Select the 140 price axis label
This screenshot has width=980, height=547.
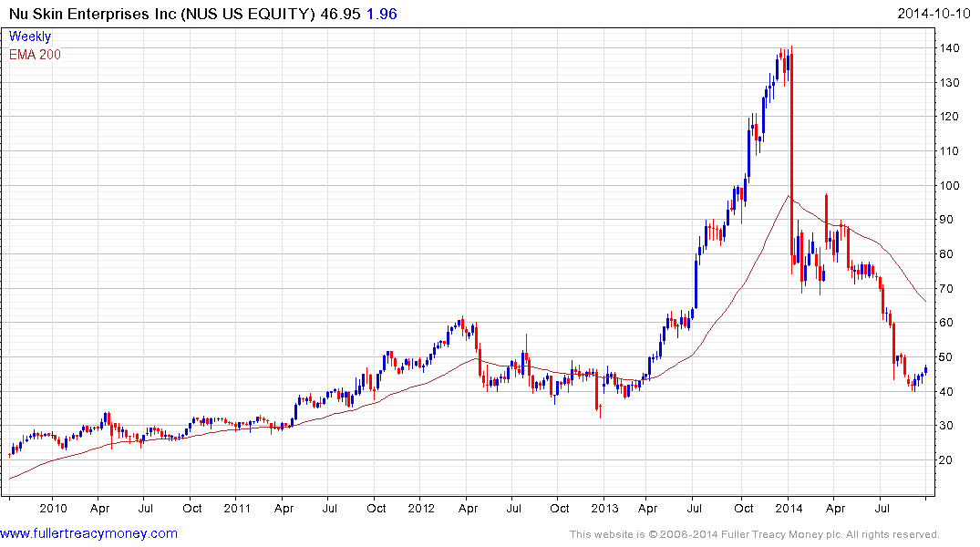[949, 48]
